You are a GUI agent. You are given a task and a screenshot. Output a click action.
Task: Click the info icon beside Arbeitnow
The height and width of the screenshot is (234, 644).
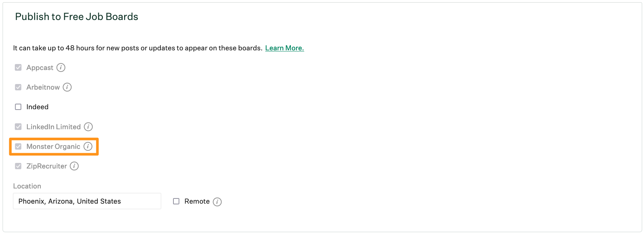pyautogui.click(x=67, y=87)
